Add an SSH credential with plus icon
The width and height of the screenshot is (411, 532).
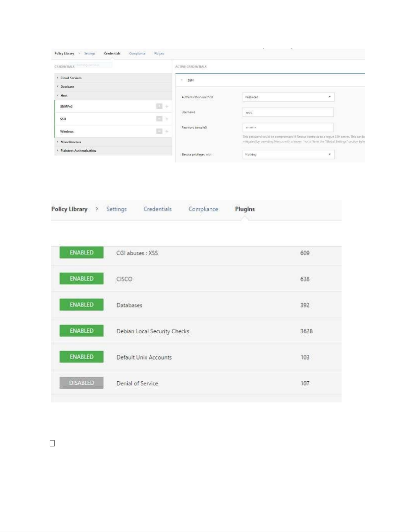tap(167, 119)
